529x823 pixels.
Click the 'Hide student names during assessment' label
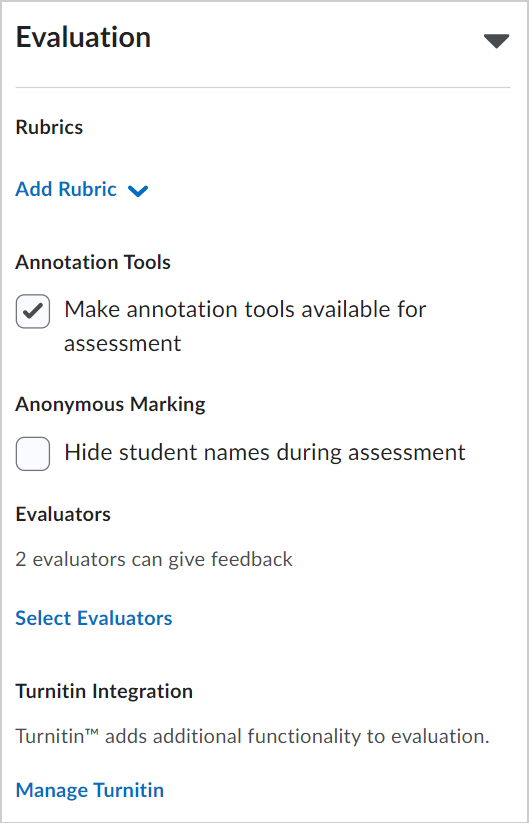click(x=265, y=452)
